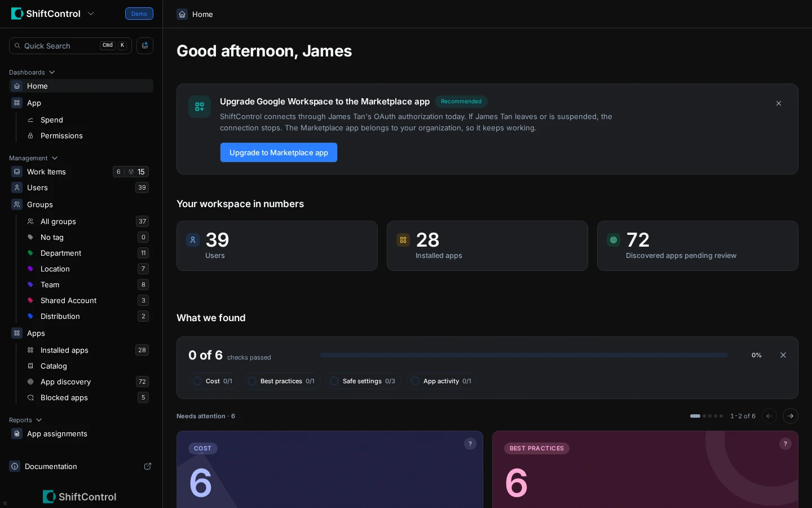812x508 pixels.
Task: Toggle the Cost check filter chip
Action: click(x=213, y=381)
